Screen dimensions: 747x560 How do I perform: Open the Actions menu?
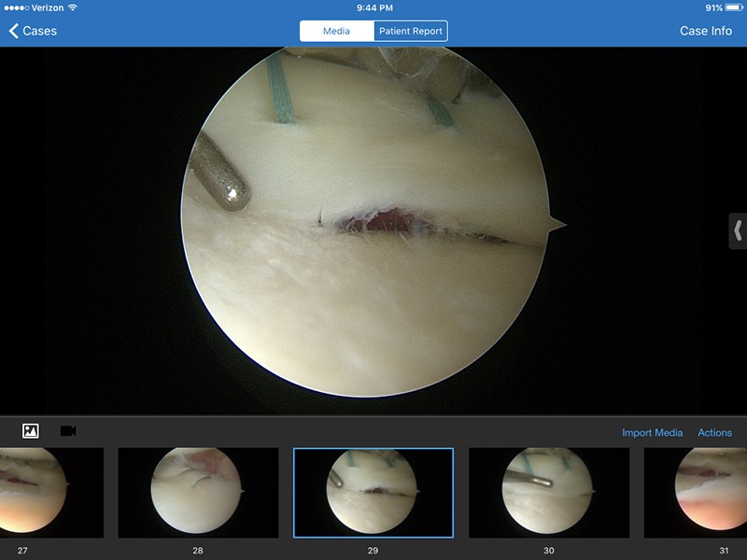(714, 432)
